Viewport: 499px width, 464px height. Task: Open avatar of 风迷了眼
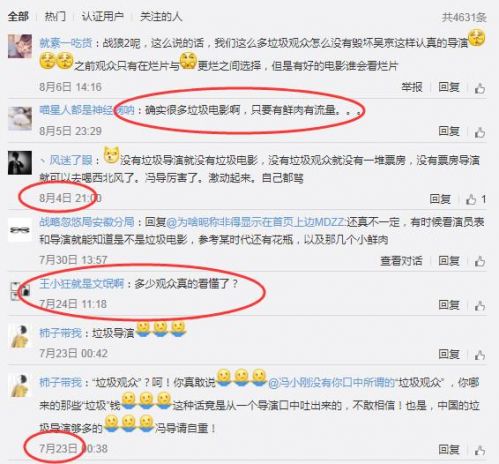pos(20,163)
